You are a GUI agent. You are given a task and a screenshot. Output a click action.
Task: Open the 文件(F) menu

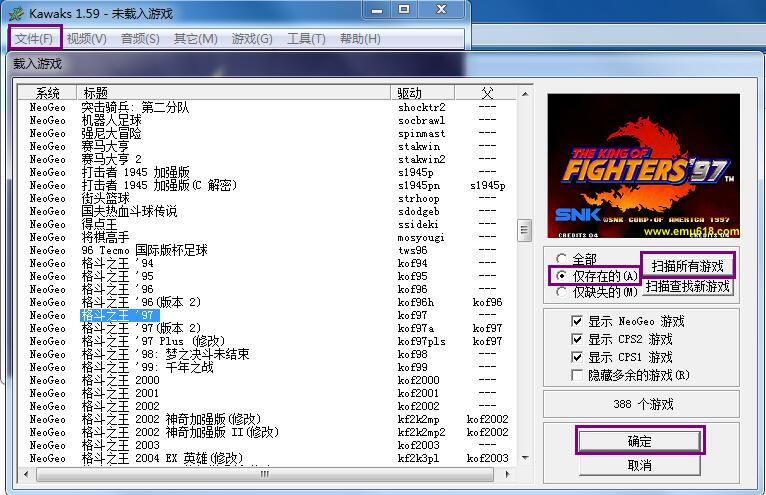click(35, 38)
